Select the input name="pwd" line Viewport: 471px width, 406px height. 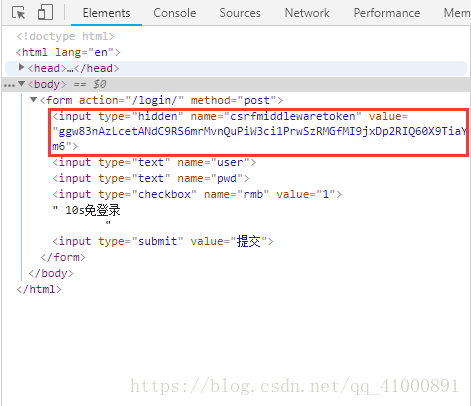pos(151,178)
